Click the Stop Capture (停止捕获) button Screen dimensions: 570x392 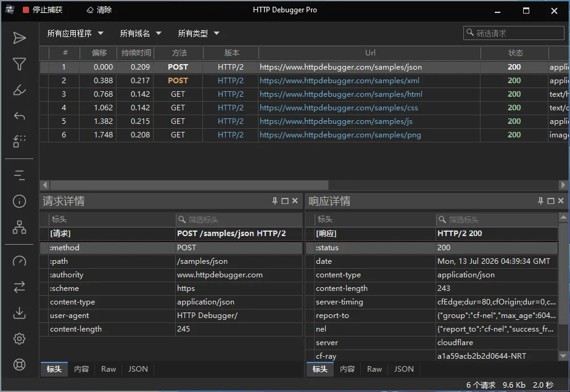(x=42, y=10)
